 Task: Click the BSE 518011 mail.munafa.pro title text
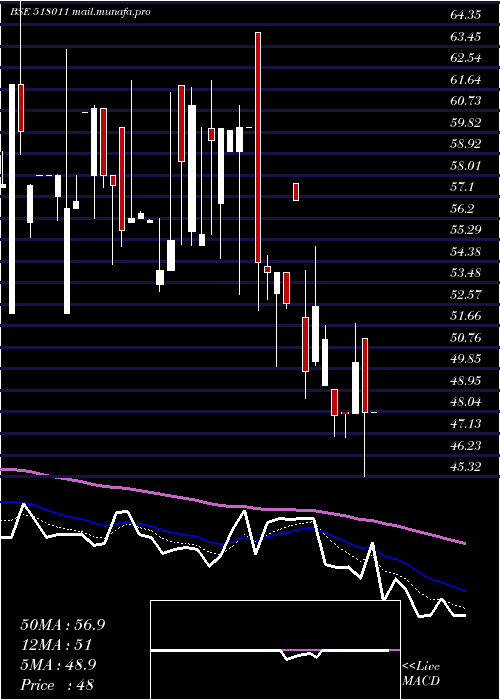click(x=80, y=12)
